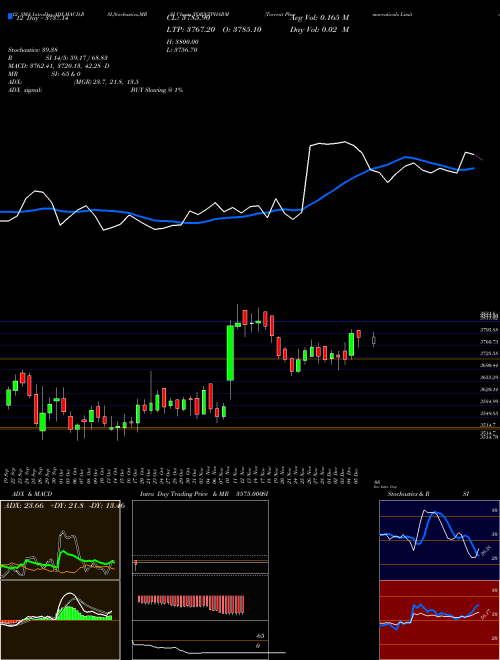
Task: Select the LTP: 3767.20 value
Action: point(191,29)
